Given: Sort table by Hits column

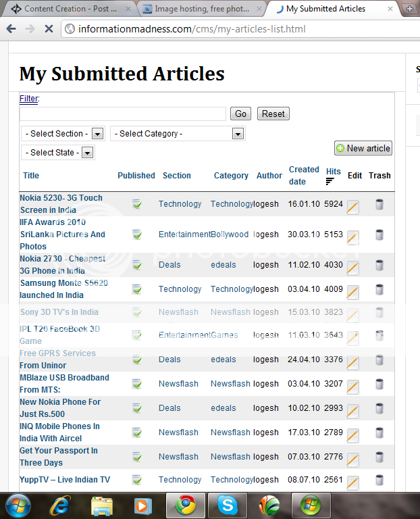Looking at the screenshot, I should tap(333, 172).
